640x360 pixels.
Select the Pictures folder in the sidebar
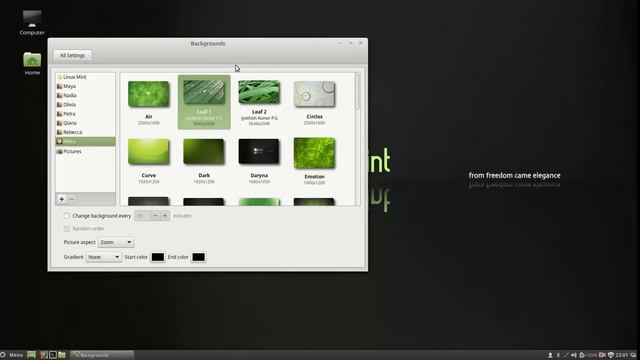coord(85,151)
